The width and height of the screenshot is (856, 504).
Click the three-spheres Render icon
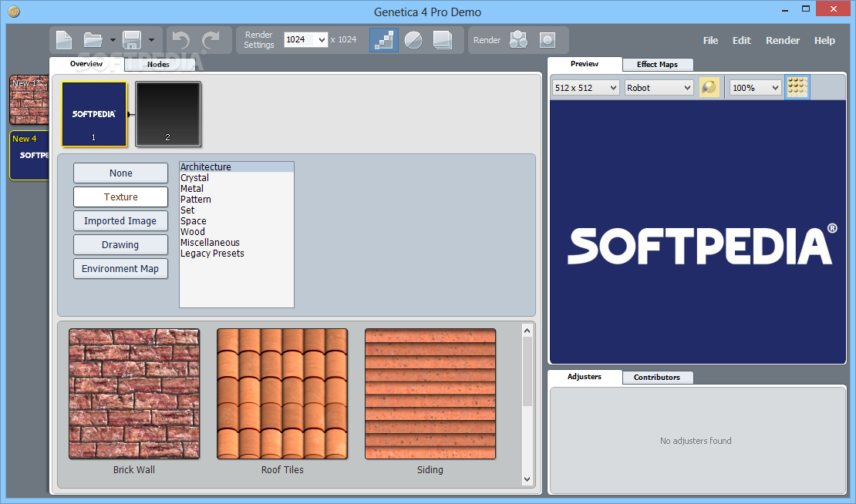coord(518,40)
